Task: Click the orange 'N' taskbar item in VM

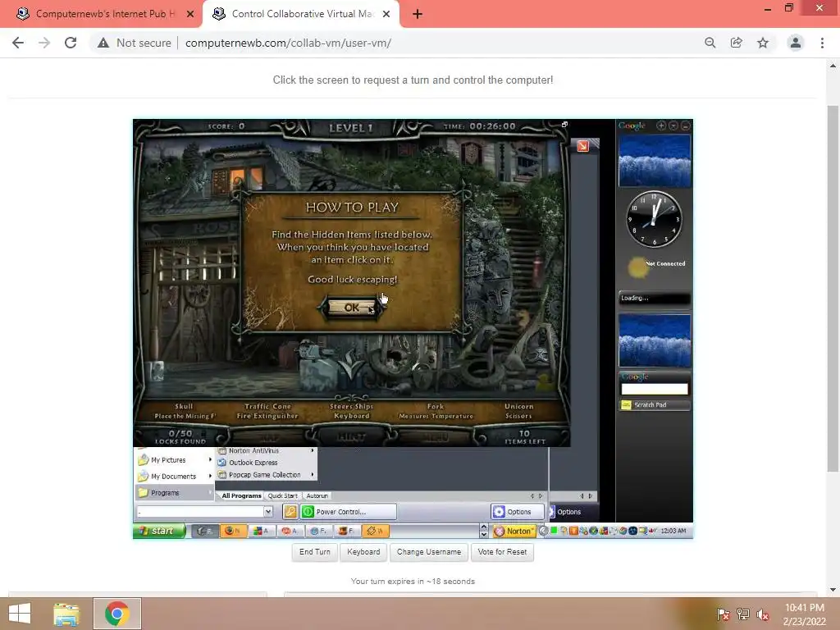Action: [233, 531]
